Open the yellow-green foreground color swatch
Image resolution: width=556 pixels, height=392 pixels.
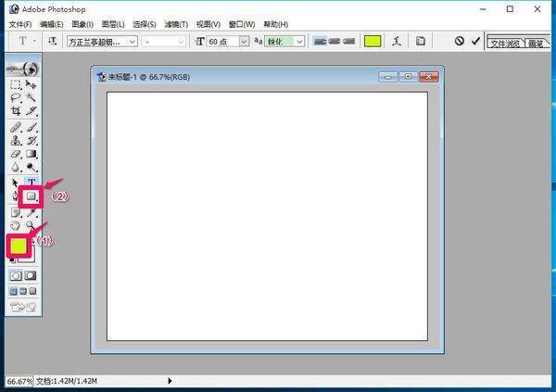[19, 246]
